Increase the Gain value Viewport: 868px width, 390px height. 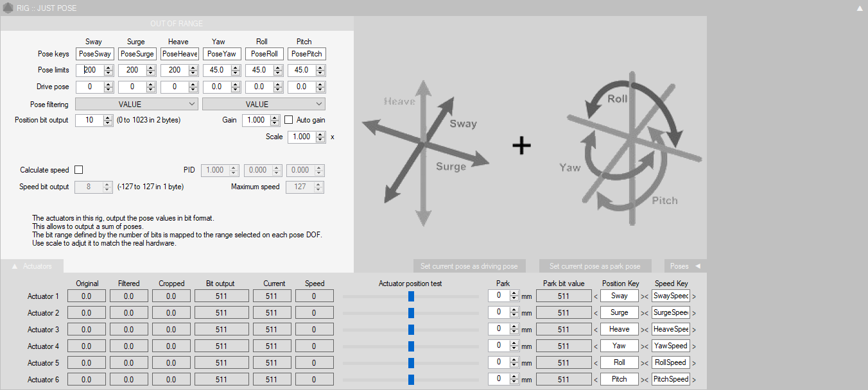click(x=275, y=117)
